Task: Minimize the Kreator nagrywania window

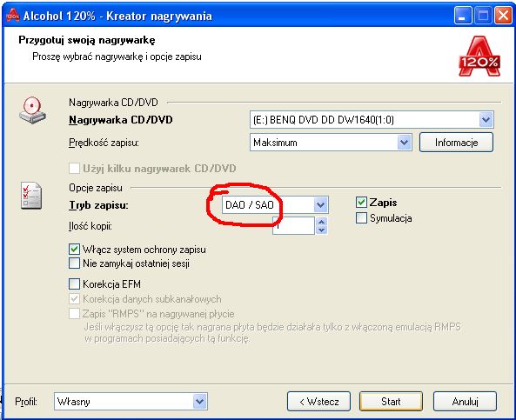Action: coord(463,16)
